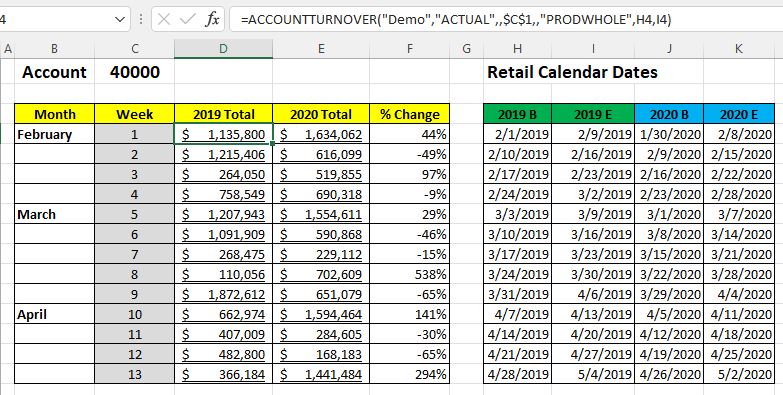
Task: Select the cell with $1,441,484
Action: coord(321,374)
